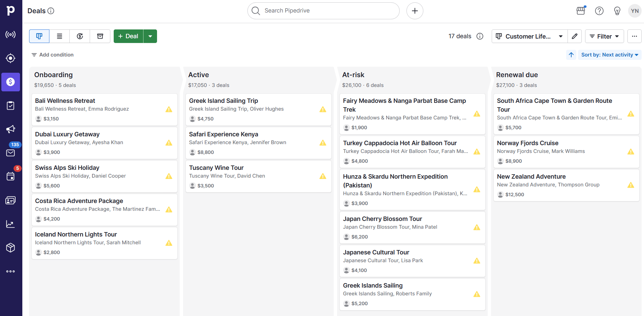Image resolution: width=644 pixels, height=316 pixels.
Task: Click the info icon beside Deals title
Action: 51,11
